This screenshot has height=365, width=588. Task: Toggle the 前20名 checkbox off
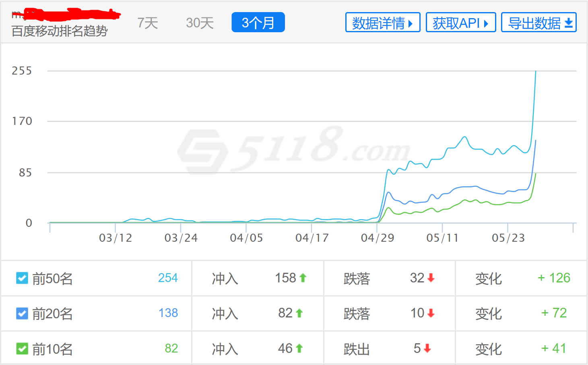click(22, 313)
